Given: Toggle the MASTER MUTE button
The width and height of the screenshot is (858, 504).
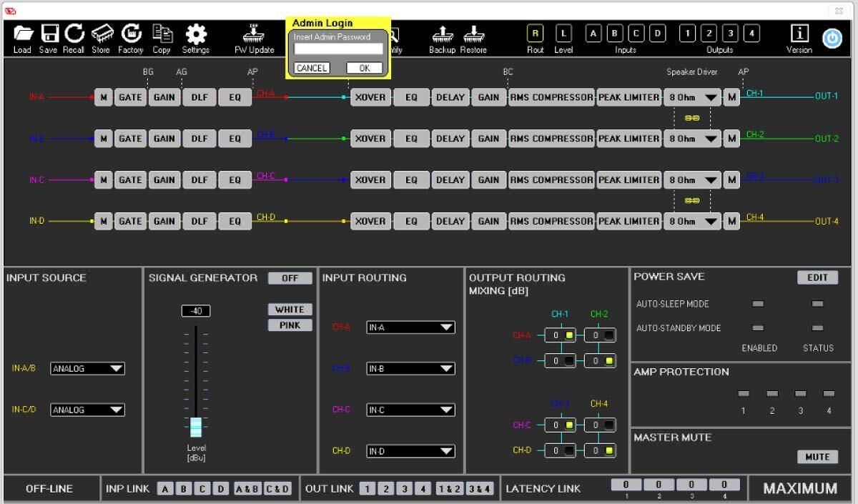Looking at the screenshot, I should click(817, 457).
